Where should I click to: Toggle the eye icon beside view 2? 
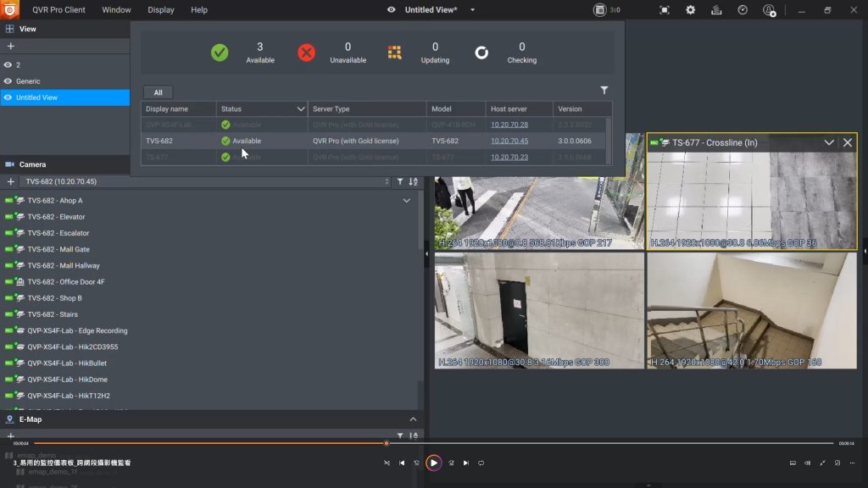click(x=8, y=64)
